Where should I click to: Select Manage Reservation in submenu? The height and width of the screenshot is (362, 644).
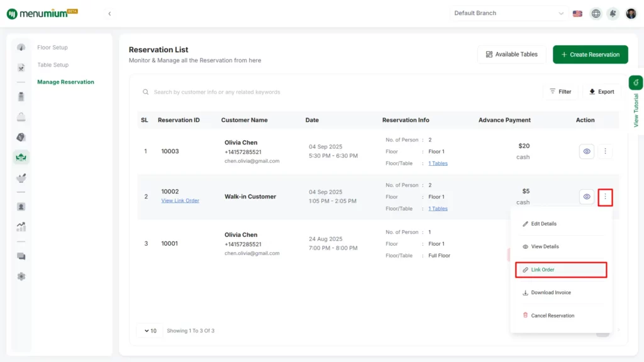tap(65, 82)
